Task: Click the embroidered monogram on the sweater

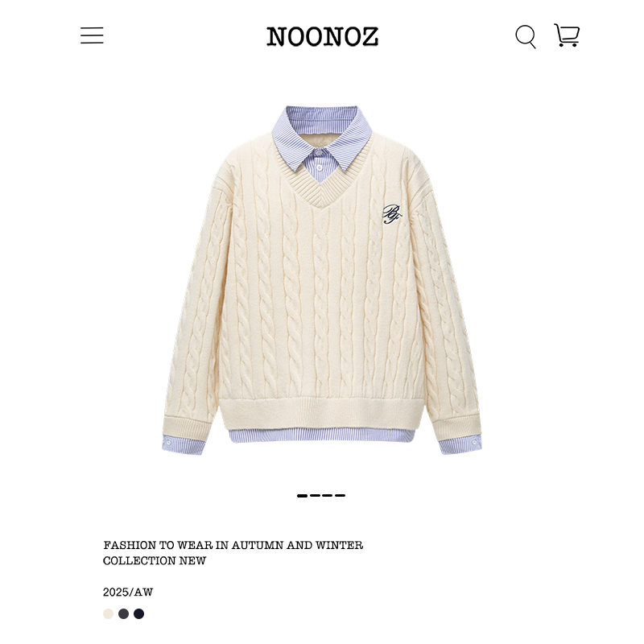Action: pyautogui.click(x=391, y=214)
